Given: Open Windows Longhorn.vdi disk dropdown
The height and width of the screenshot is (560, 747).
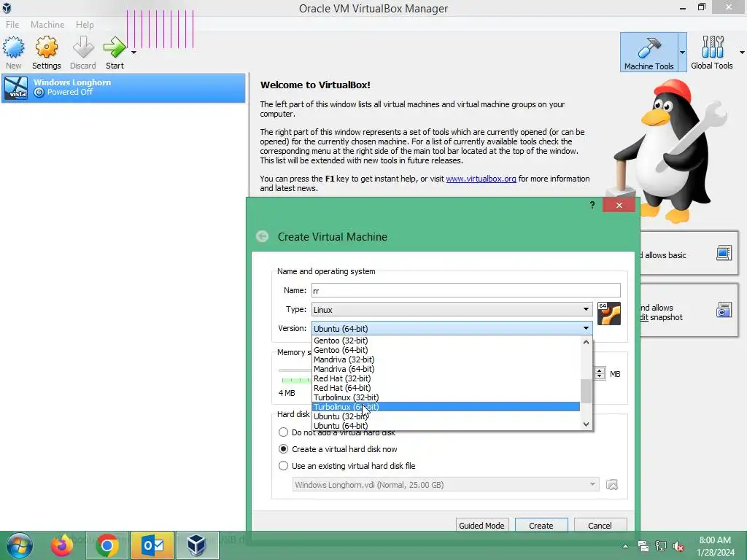Looking at the screenshot, I should click(446, 485).
